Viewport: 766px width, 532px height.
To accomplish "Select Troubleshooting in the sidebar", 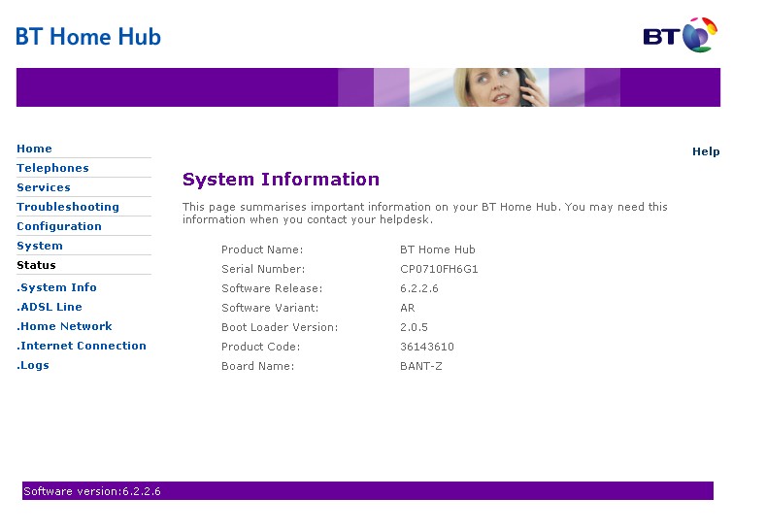I will point(68,207).
